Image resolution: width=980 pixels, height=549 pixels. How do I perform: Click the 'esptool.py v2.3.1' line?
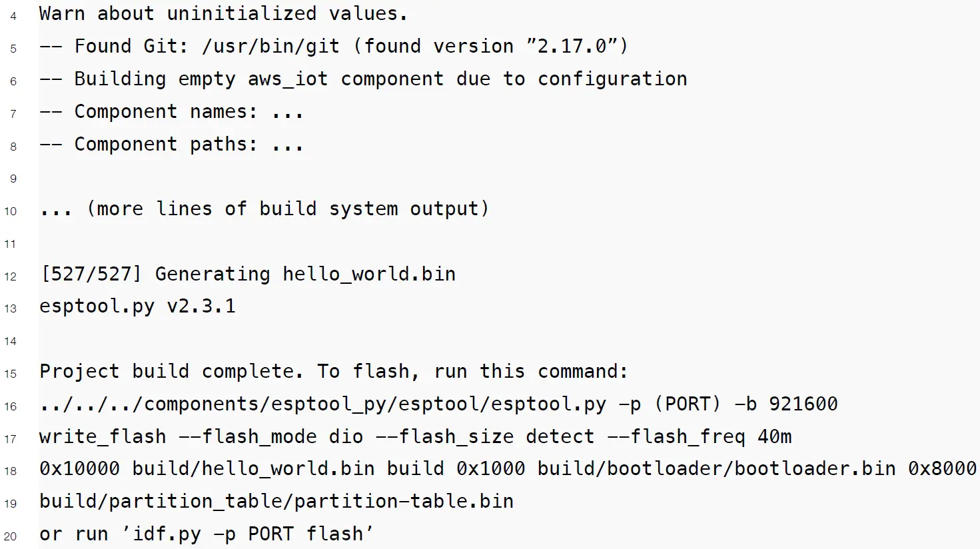[x=137, y=306]
